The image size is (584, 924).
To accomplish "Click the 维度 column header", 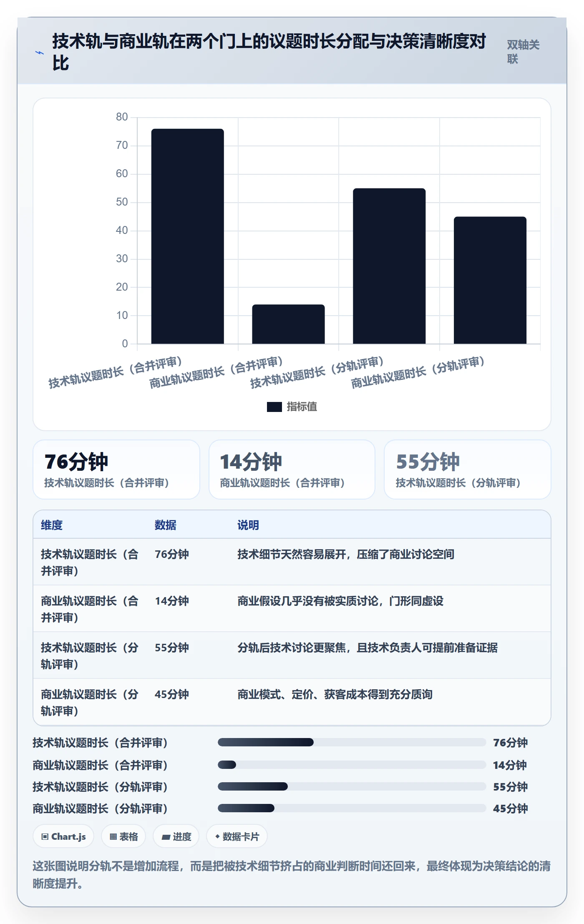I will (x=52, y=525).
